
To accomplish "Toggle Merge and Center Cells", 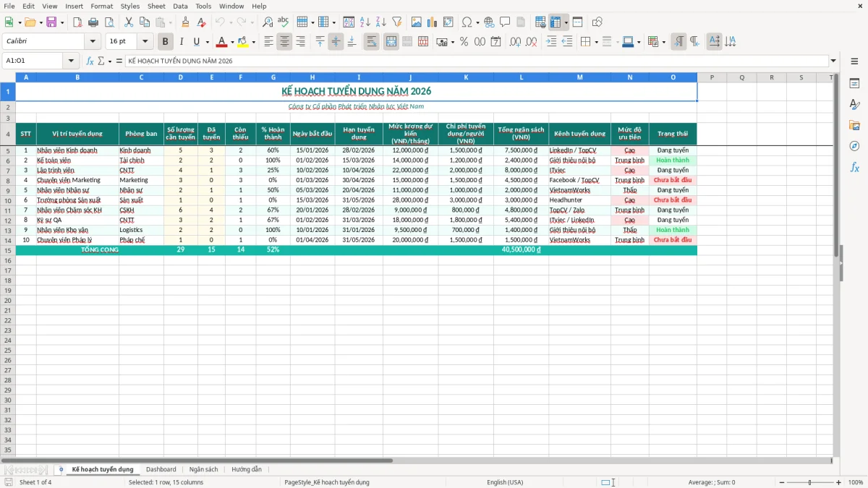I will (x=391, y=42).
